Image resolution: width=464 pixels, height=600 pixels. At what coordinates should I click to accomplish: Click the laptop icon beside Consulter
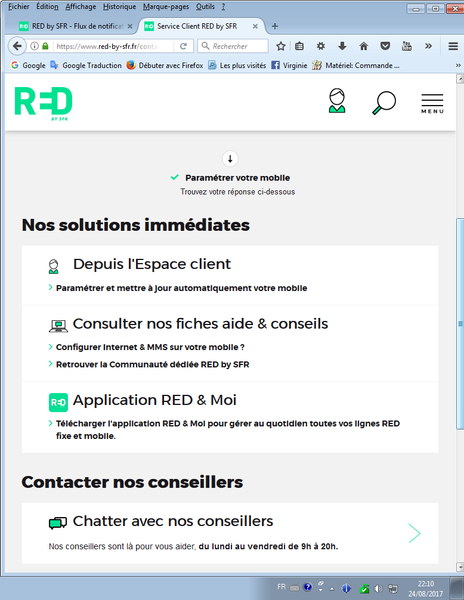[58, 326]
